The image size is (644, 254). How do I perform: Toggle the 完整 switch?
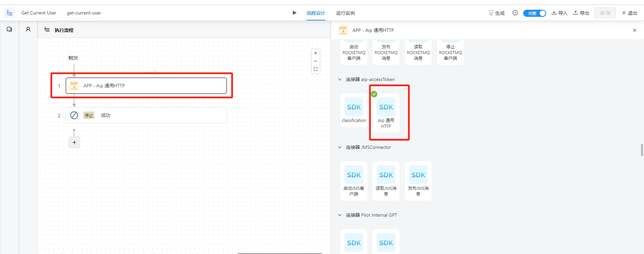coord(535,13)
